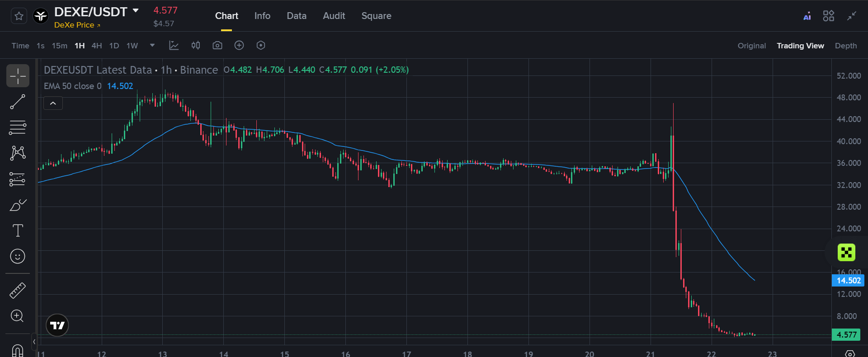Select the brush drawing tool

point(18,205)
